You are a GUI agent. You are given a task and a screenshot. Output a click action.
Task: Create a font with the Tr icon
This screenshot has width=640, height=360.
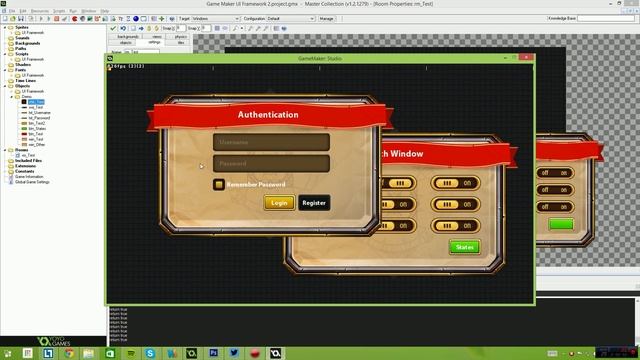(121, 18)
